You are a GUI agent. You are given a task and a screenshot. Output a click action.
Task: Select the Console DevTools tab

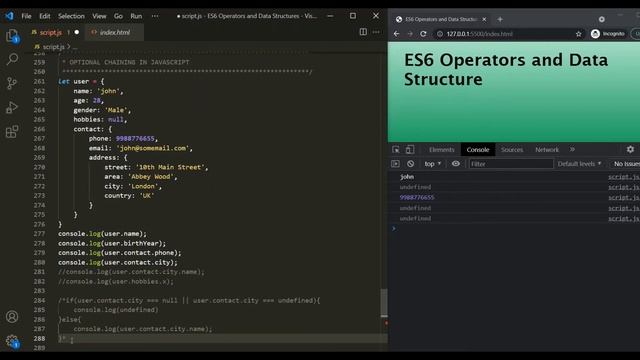478,150
